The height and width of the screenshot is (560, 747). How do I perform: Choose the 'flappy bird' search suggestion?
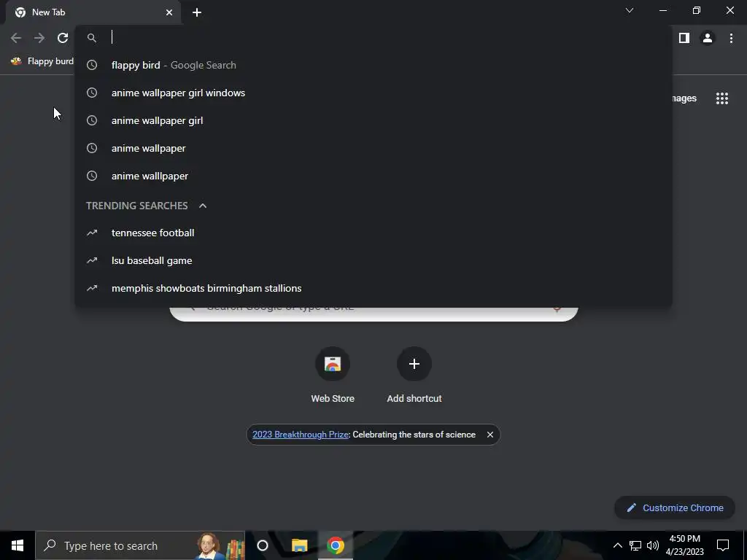(x=373, y=65)
